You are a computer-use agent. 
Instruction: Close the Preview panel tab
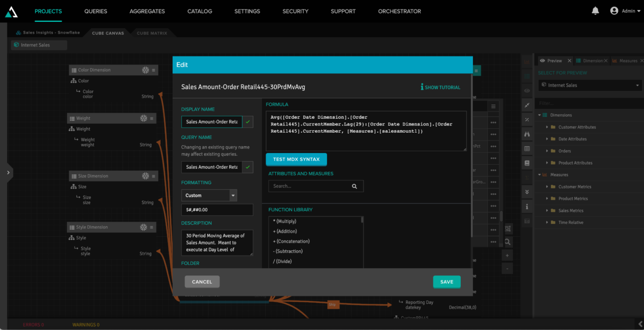pyautogui.click(x=569, y=61)
